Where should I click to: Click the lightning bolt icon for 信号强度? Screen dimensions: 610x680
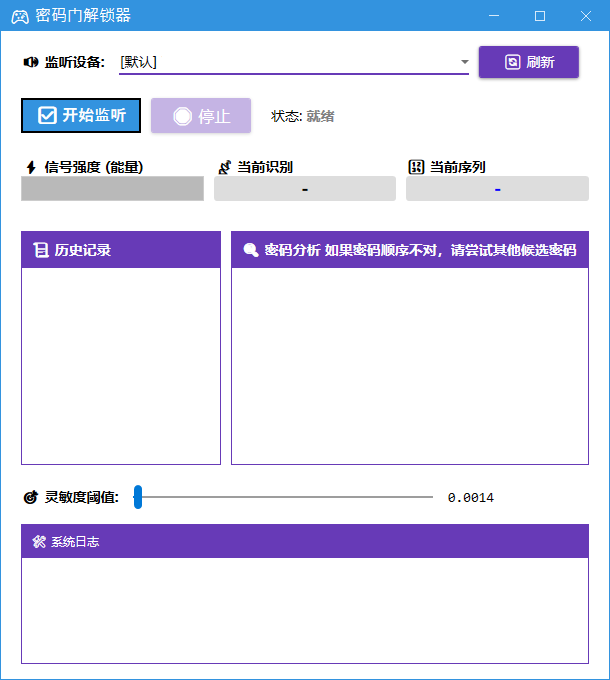click(31, 167)
